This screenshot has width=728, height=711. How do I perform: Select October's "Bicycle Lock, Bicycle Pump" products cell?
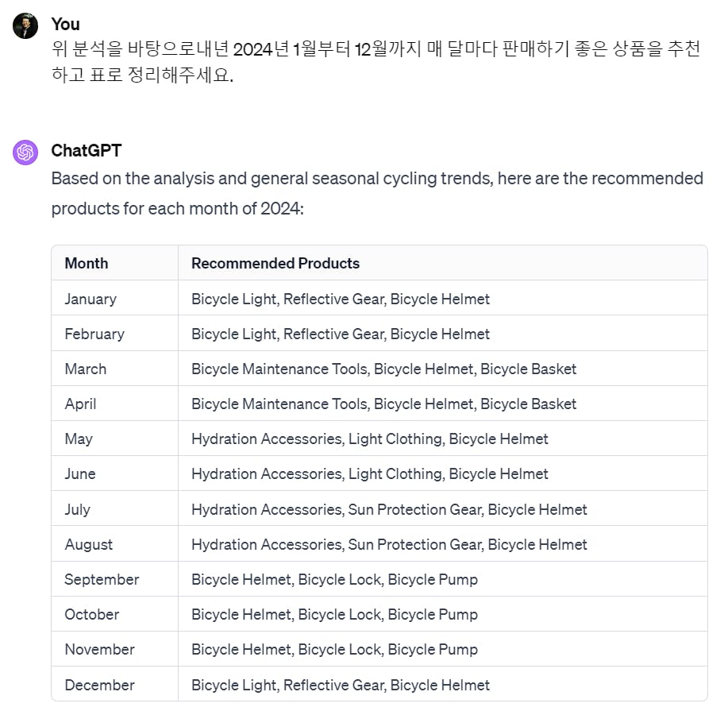click(334, 615)
